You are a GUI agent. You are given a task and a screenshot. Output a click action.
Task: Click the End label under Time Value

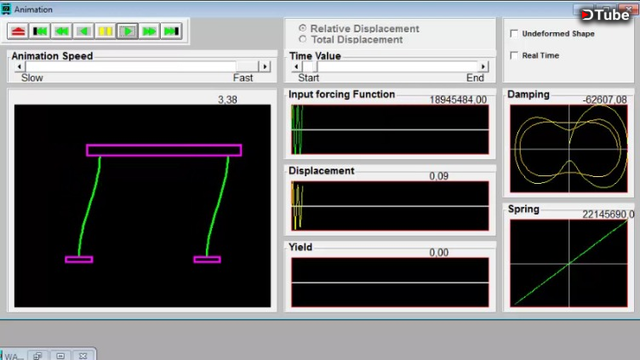(475, 78)
